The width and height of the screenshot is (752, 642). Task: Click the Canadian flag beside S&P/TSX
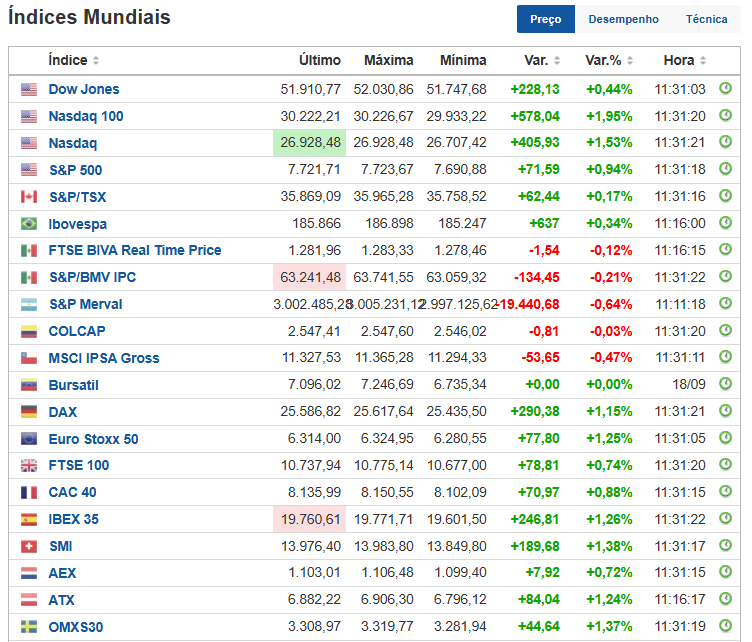pyautogui.click(x=29, y=197)
